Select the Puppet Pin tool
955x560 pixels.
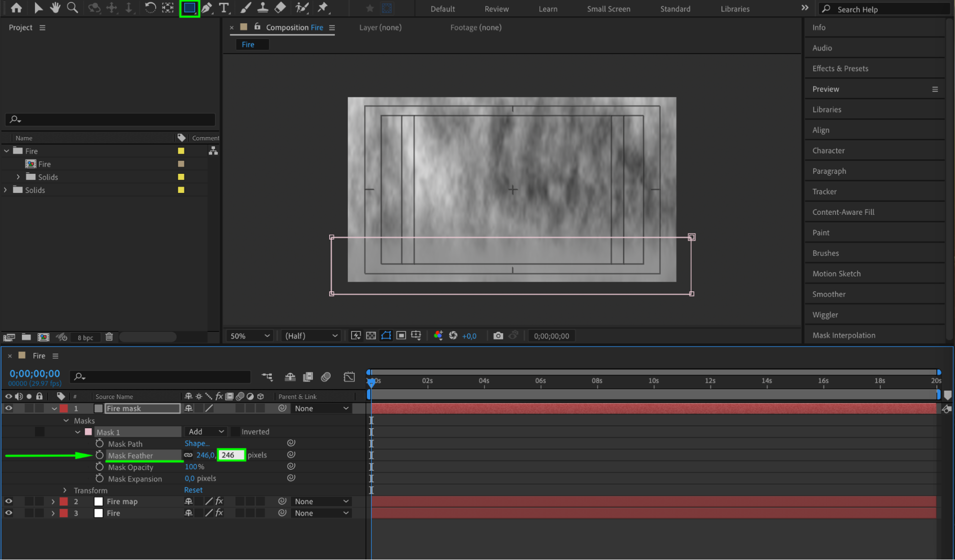point(323,8)
